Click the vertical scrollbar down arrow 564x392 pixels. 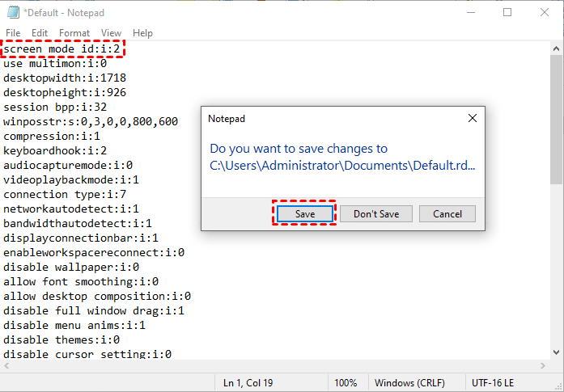(x=557, y=352)
